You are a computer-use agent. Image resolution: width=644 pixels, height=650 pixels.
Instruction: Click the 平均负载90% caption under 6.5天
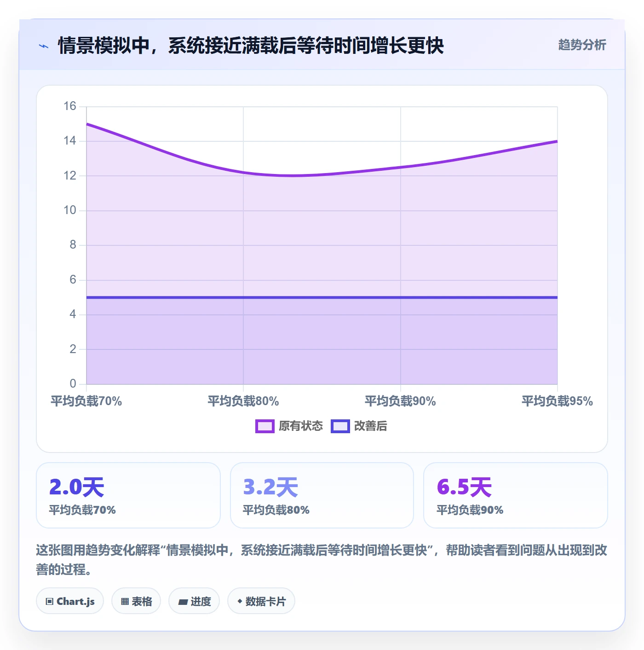click(470, 510)
